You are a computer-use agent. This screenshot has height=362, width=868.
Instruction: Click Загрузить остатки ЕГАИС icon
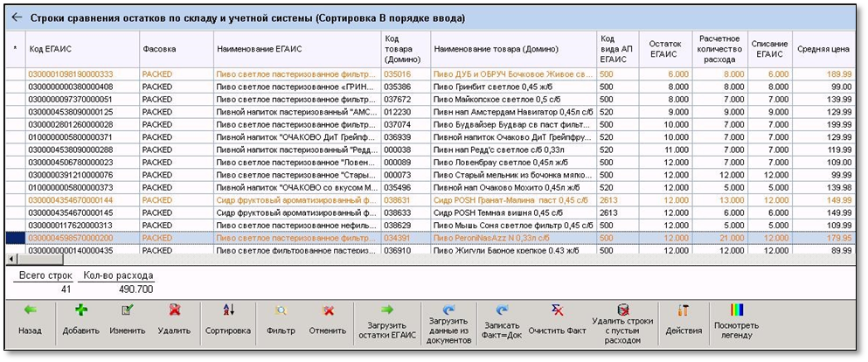[387, 309]
